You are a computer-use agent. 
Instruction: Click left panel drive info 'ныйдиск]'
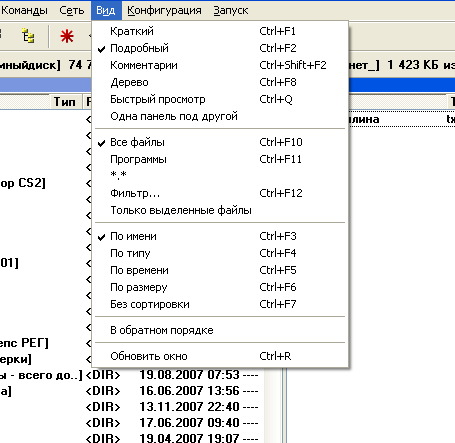coord(30,65)
